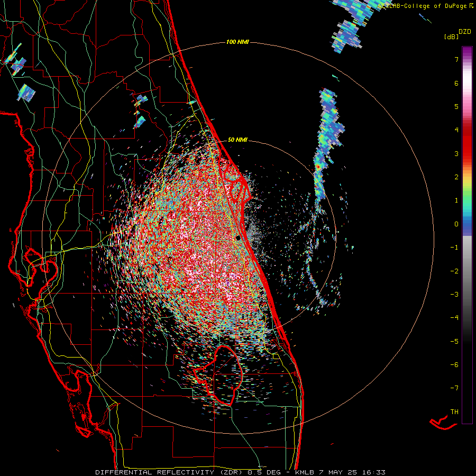Click the NEXLAB-College of DuPage watermark text

point(423,6)
